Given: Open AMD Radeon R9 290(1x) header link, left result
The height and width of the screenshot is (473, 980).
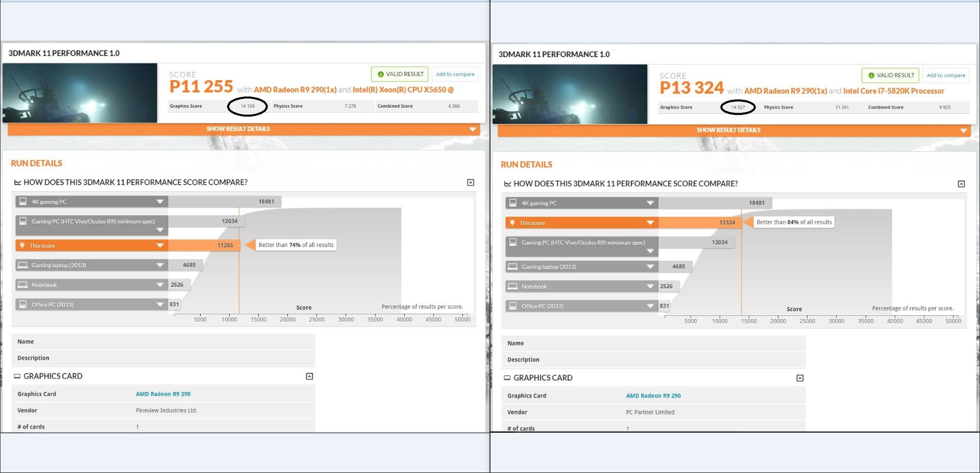Looking at the screenshot, I should tap(295, 90).
